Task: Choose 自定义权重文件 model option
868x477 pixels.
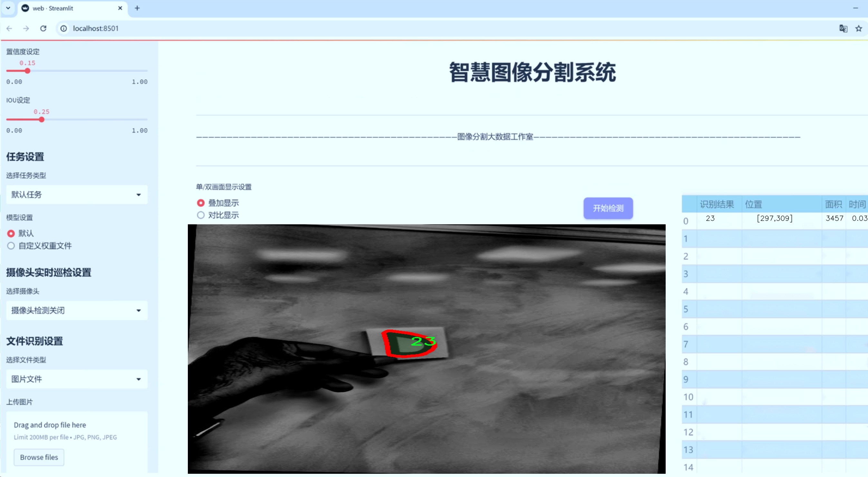Action: [x=11, y=246]
